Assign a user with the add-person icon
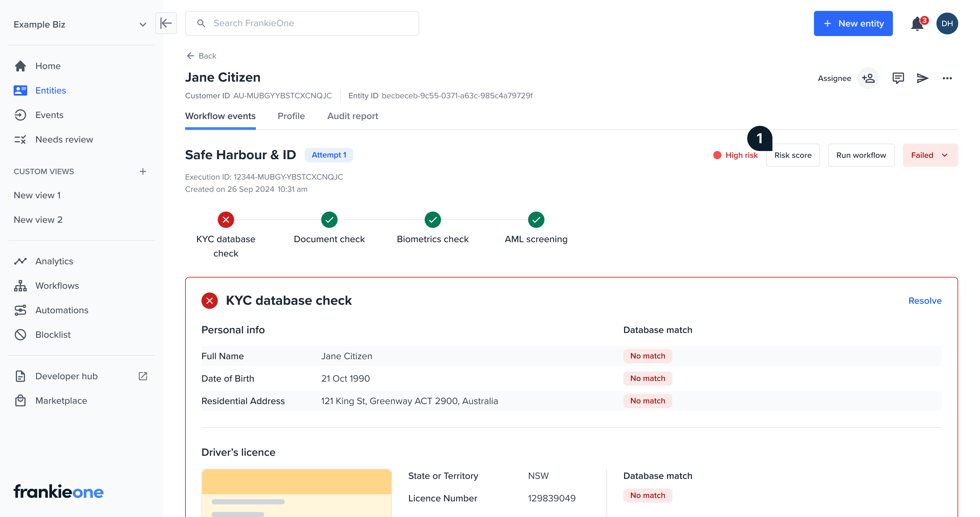Screen dimensions: 980x517 point(868,78)
